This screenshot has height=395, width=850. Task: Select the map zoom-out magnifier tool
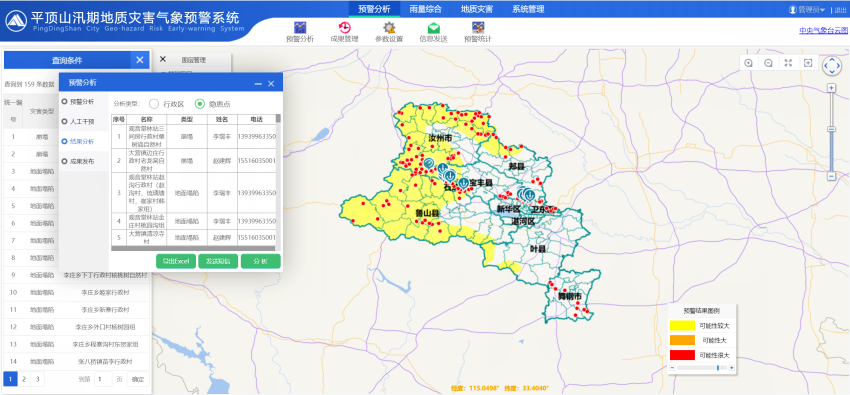click(x=768, y=63)
